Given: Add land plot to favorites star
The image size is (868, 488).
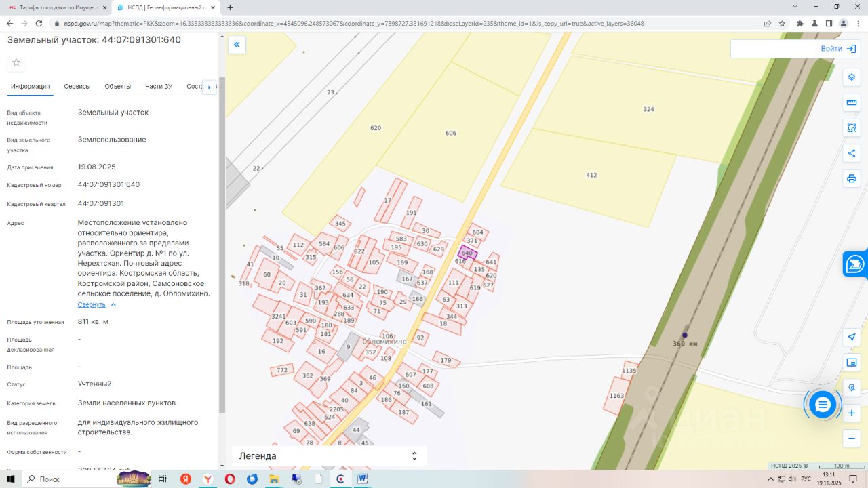Looking at the screenshot, I should pos(16,62).
